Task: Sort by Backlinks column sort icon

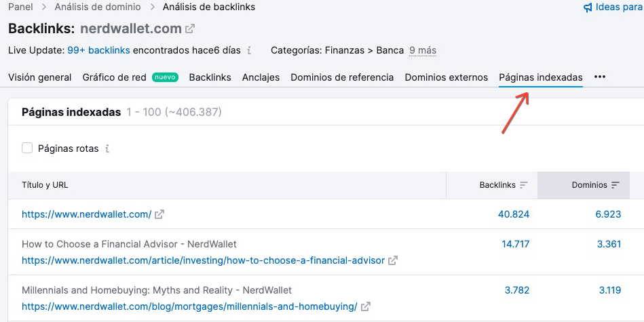Action: (523, 185)
